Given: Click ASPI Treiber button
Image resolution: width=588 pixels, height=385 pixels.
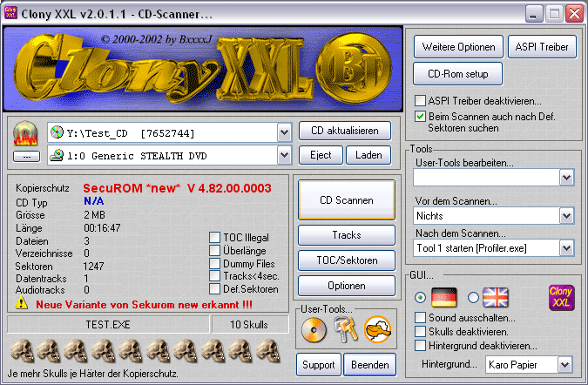Looking at the screenshot, I should point(542,47).
